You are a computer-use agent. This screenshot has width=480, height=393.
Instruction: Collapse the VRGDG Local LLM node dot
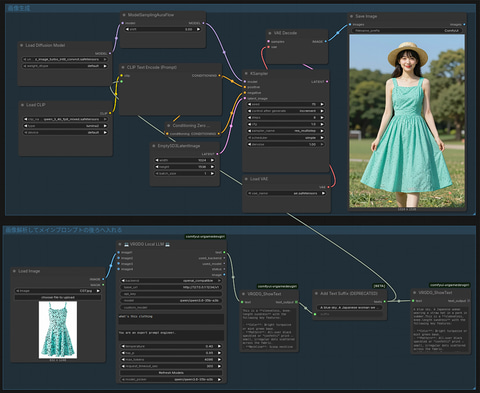[x=120, y=244]
